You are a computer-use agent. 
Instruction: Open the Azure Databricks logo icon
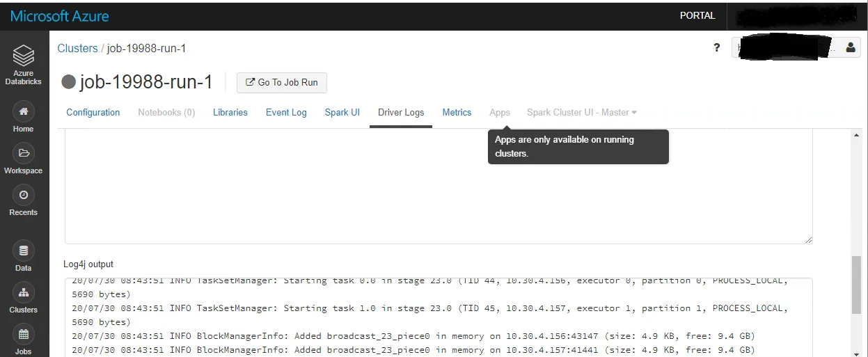pyautogui.click(x=24, y=55)
